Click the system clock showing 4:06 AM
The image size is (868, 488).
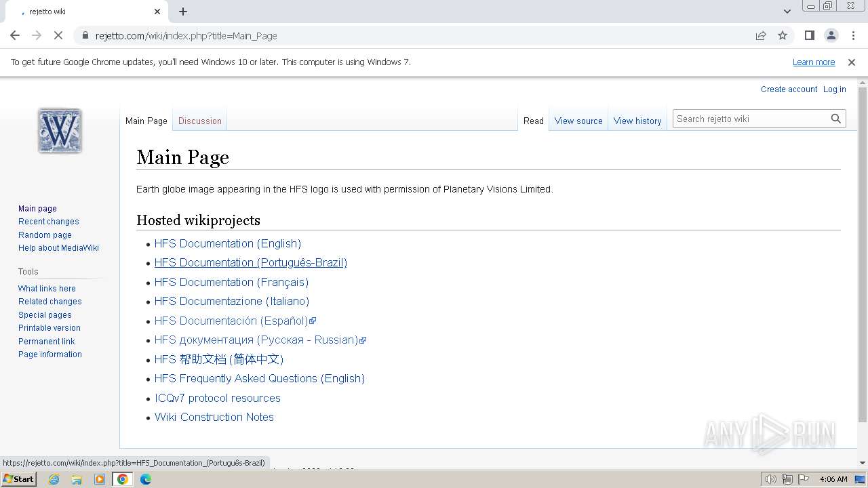coord(833,479)
